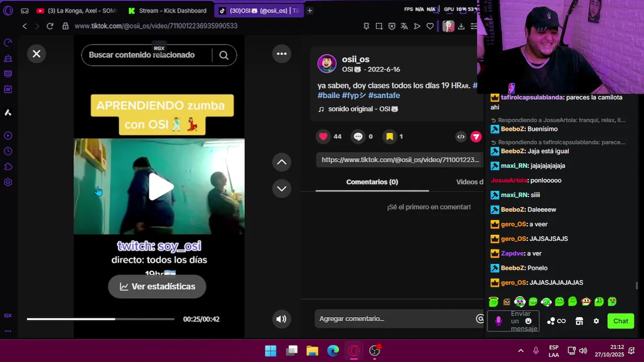Open comments via the speech bubble icon

pyautogui.click(x=358, y=136)
